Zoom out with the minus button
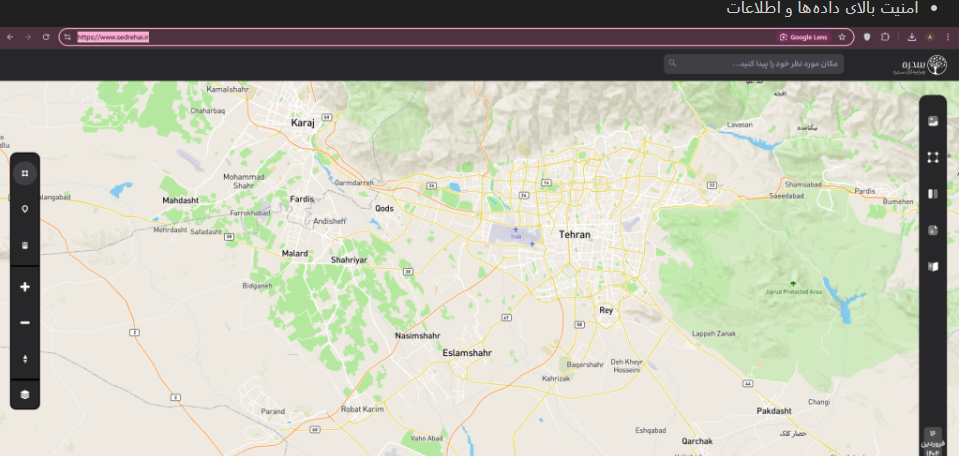This screenshot has width=959, height=456. (x=24, y=323)
